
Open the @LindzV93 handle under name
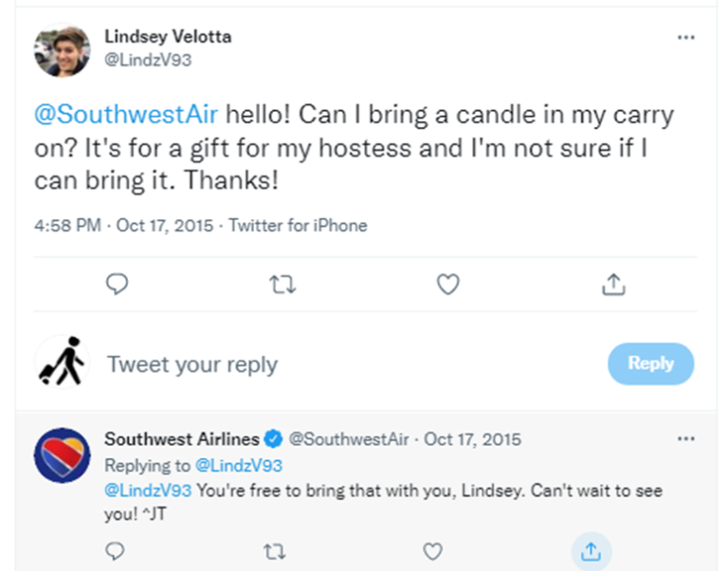pyautogui.click(x=148, y=60)
